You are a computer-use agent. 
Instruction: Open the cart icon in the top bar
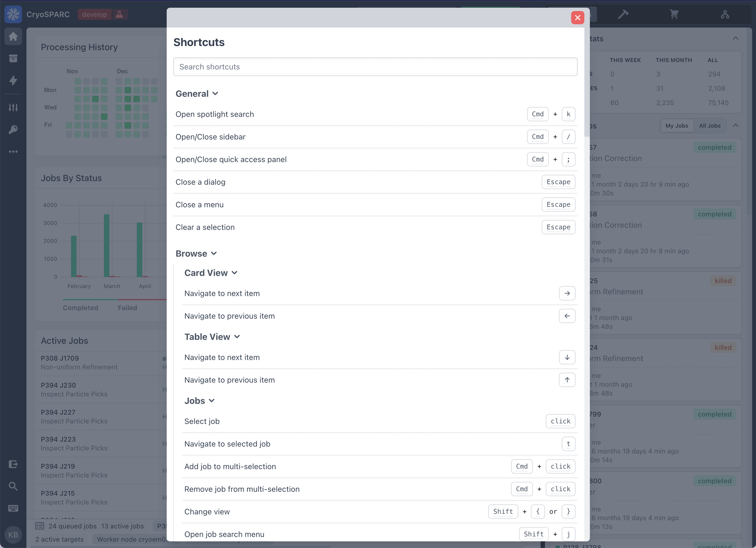click(x=674, y=14)
